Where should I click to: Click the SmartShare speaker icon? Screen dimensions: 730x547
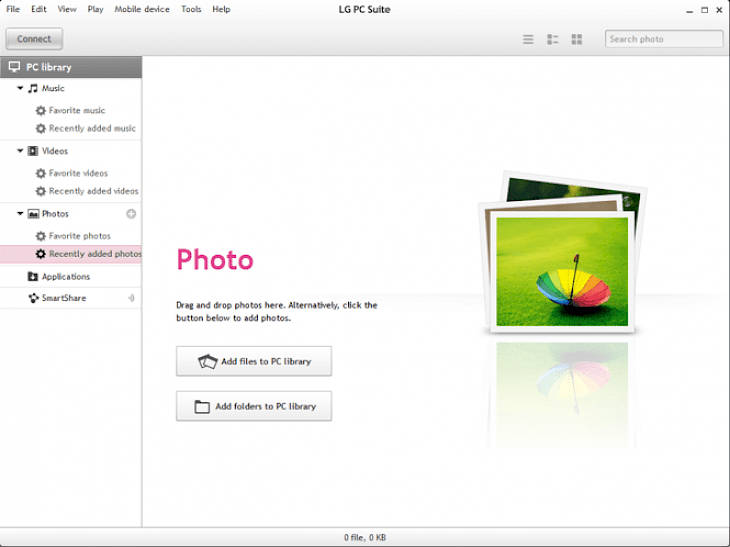tap(131, 298)
